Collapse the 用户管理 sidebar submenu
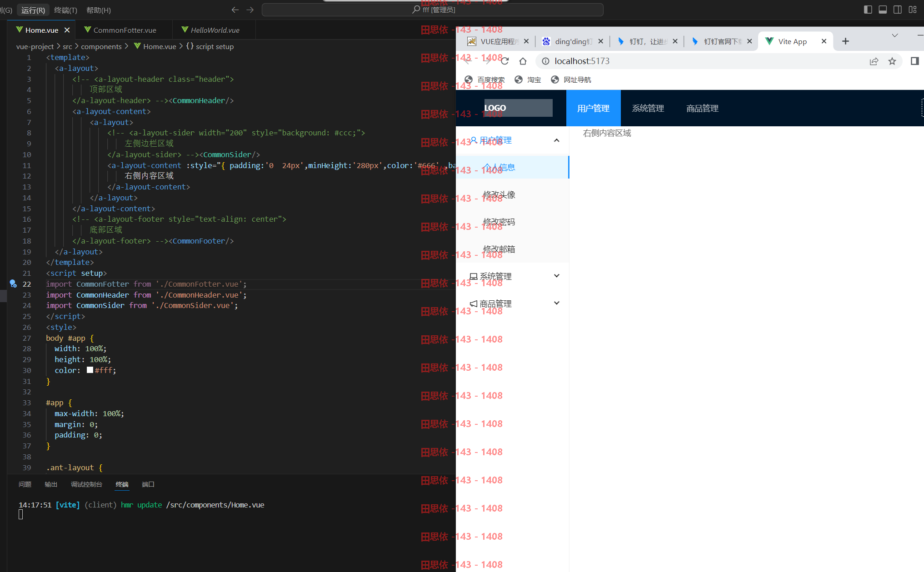The height and width of the screenshot is (572, 924). 513,140
